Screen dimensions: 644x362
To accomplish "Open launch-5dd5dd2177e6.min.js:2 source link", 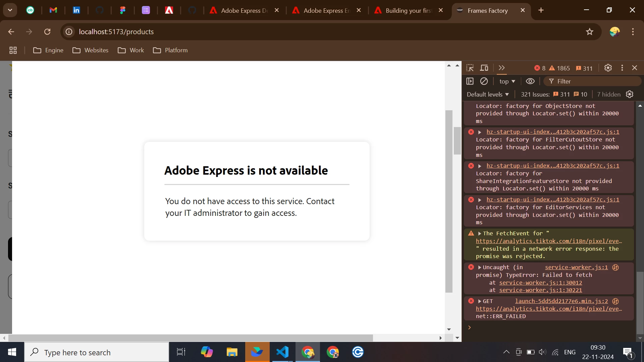I will point(561,301).
